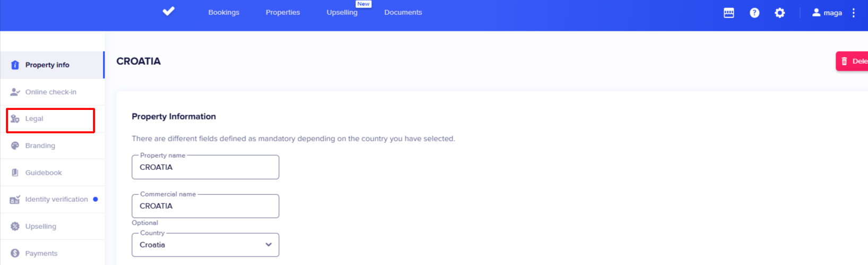Click the Guidebook book icon
This screenshot has width=868, height=265.
[x=15, y=173]
